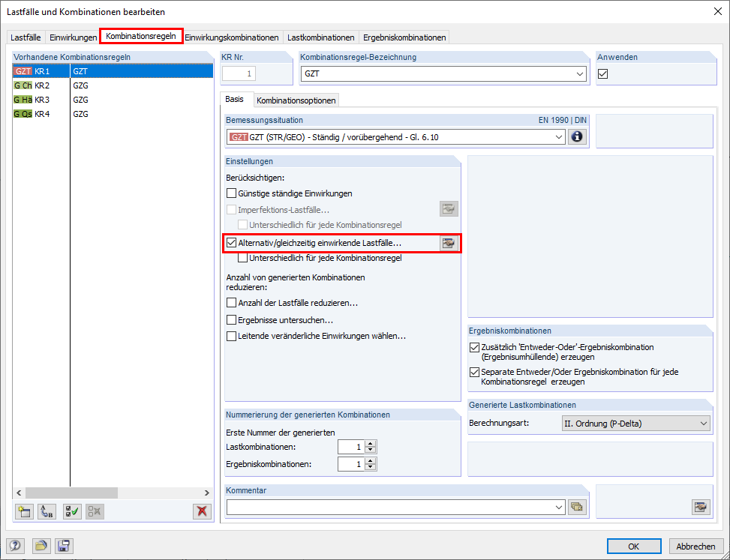The width and height of the screenshot is (730, 560).
Task: Increase the Ergebniskombinationen start number
Action: 369,460
